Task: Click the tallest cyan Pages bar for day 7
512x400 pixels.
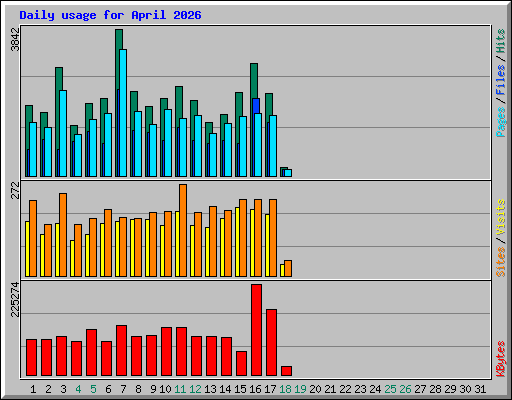Action: point(123,113)
